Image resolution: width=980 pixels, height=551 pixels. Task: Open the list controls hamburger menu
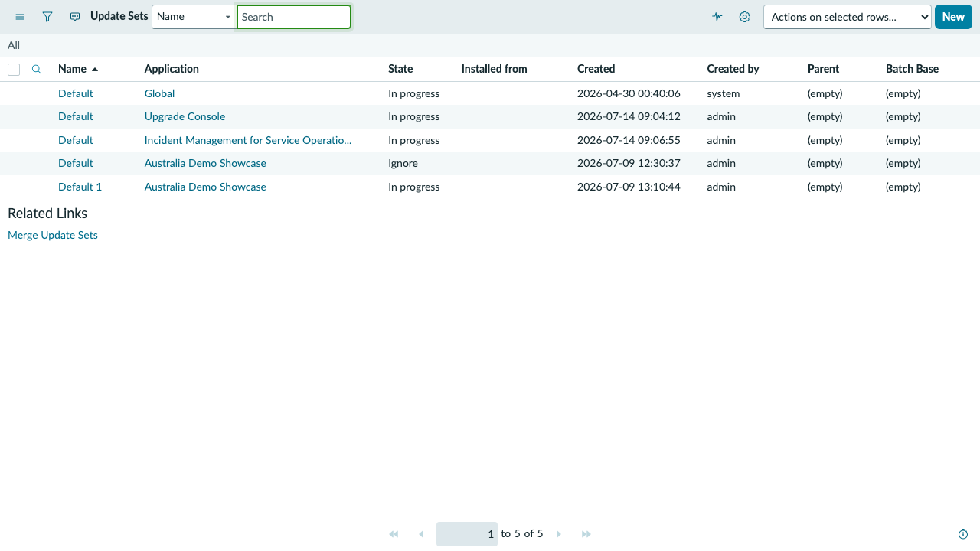pos(20,17)
